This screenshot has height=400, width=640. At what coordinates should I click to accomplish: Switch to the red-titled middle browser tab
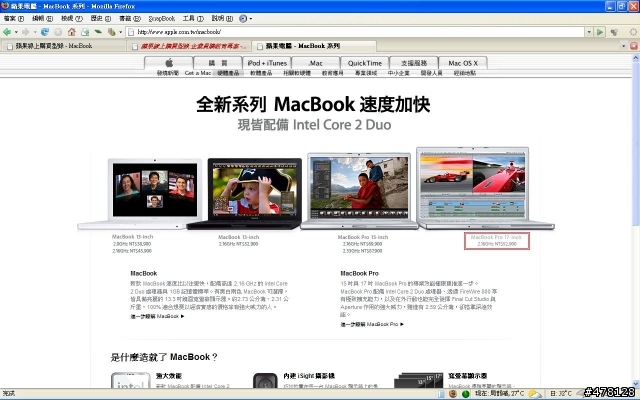(x=189, y=46)
